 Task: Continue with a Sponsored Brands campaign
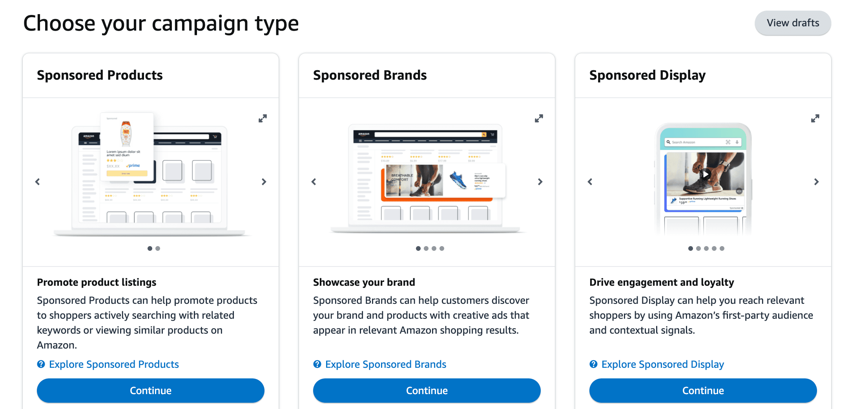coord(427,390)
